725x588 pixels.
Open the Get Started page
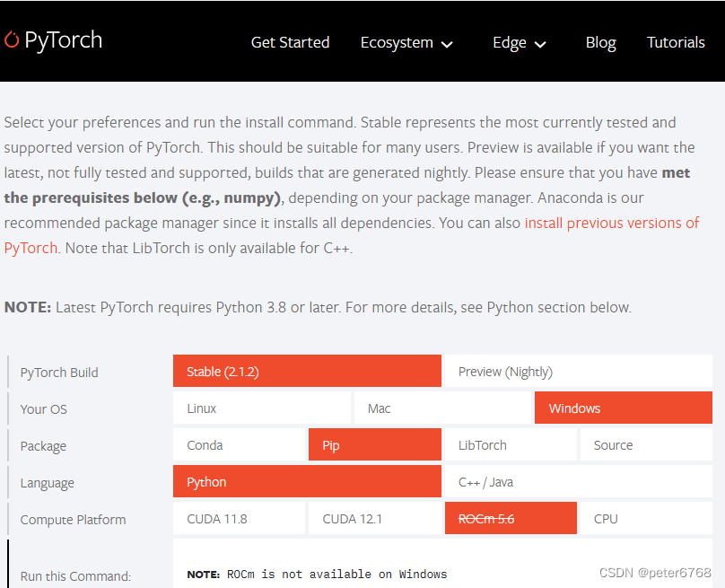point(290,42)
